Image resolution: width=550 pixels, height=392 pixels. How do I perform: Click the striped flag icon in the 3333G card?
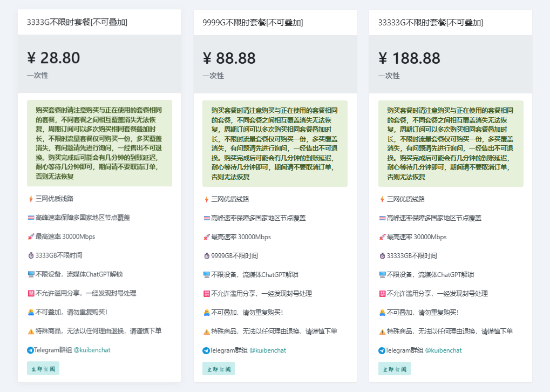pos(31,218)
